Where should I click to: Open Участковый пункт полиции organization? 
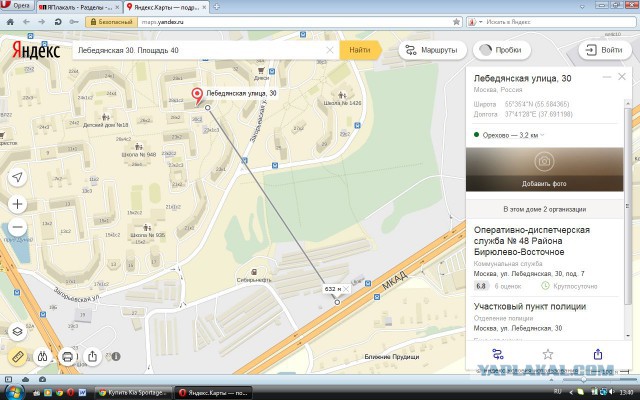pyautogui.click(x=530, y=307)
